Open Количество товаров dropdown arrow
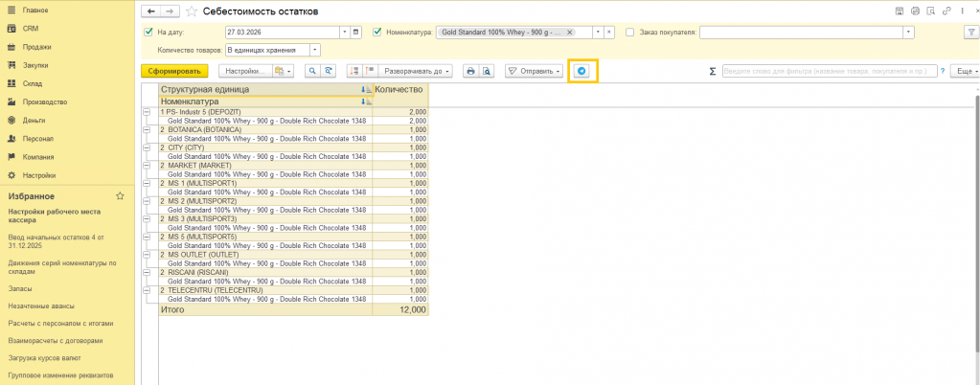The height and width of the screenshot is (385, 980). (315, 50)
